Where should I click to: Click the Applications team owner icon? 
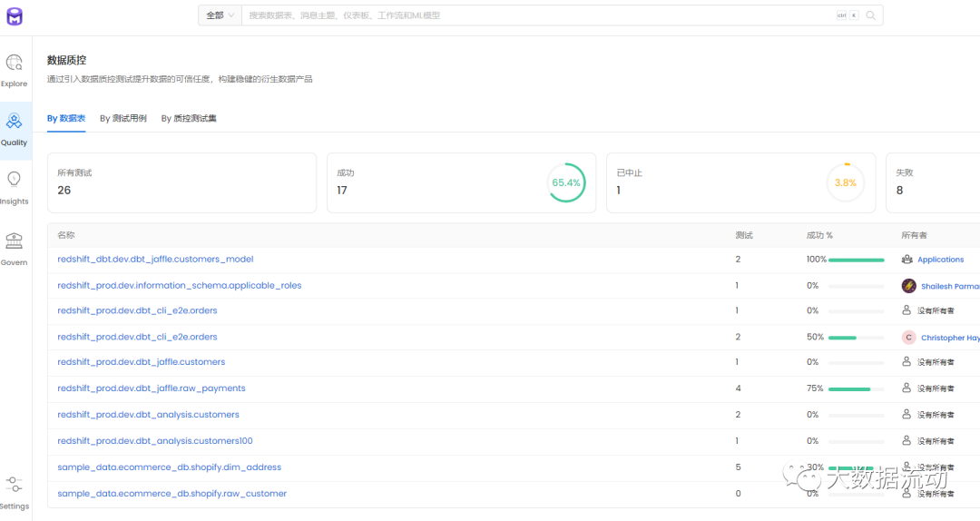coord(906,259)
